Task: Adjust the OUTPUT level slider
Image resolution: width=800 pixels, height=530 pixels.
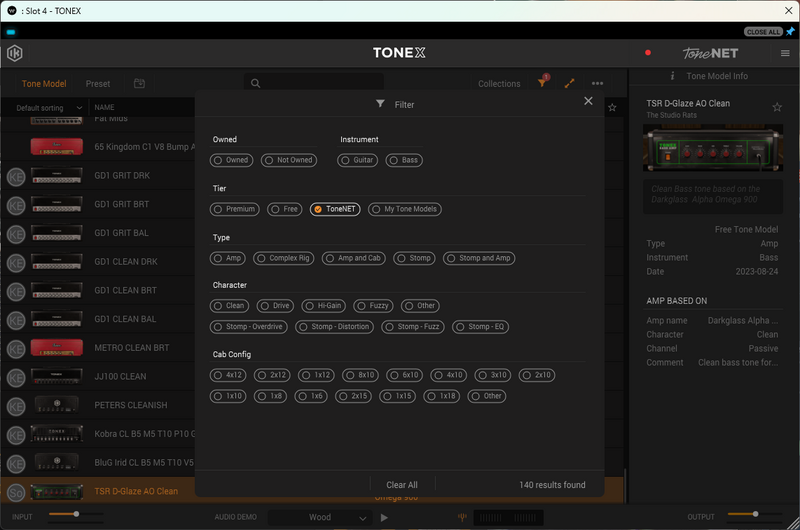Action: tap(755, 514)
